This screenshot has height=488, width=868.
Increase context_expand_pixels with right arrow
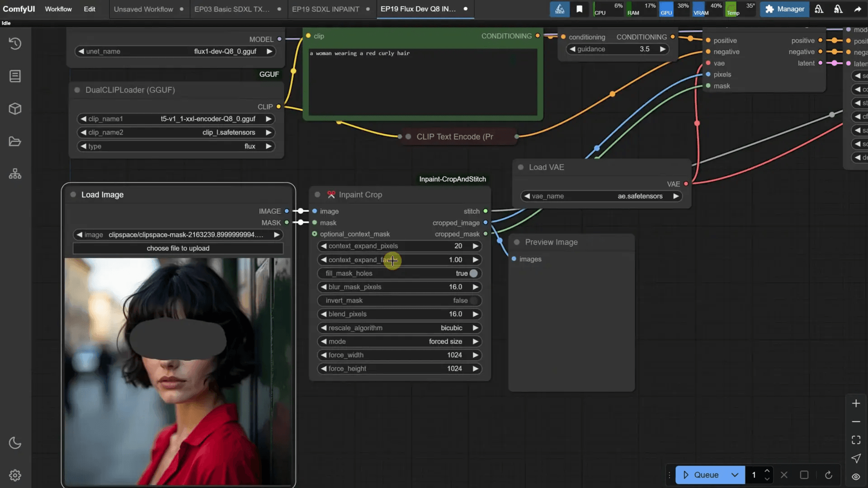coord(476,246)
